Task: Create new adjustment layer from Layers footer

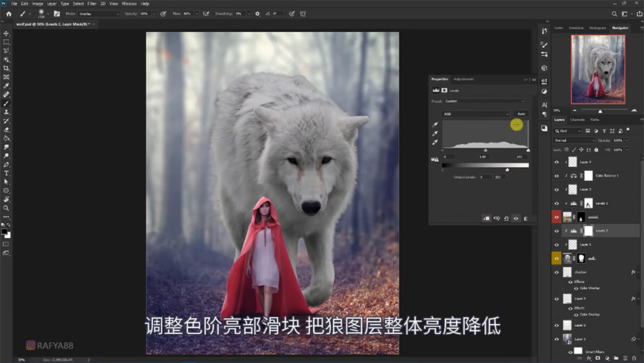Action: (607, 358)
